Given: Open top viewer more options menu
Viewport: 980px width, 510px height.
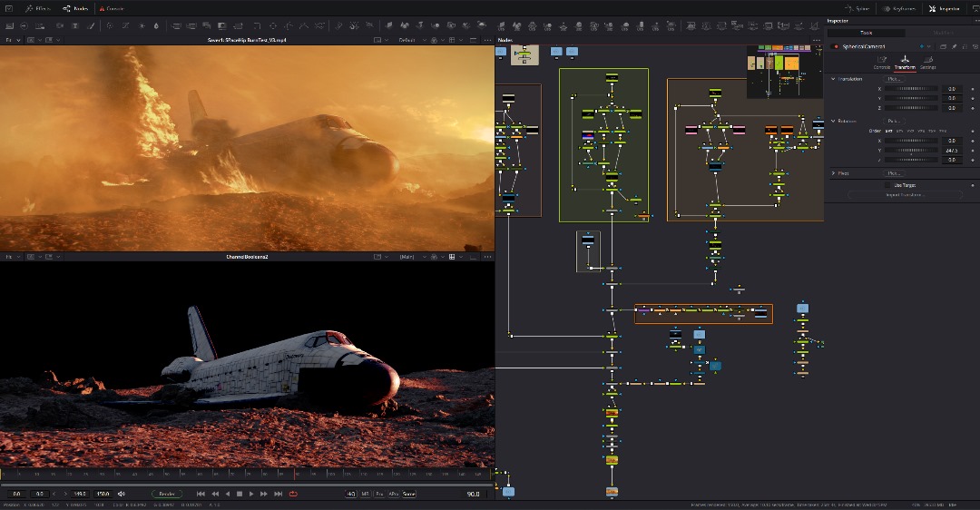Looking at the screenshot, I should coord(487,40).
